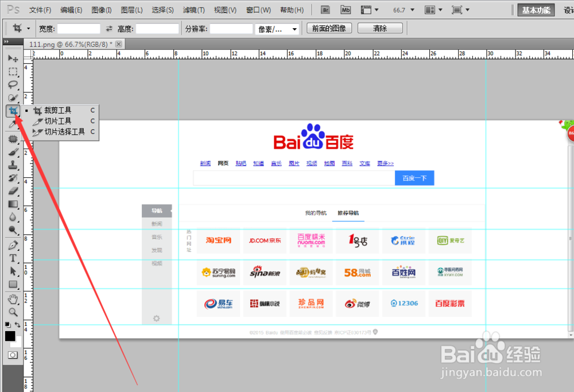Reset default foreground and background colors
Screen dimensions: 574x392
7,325
